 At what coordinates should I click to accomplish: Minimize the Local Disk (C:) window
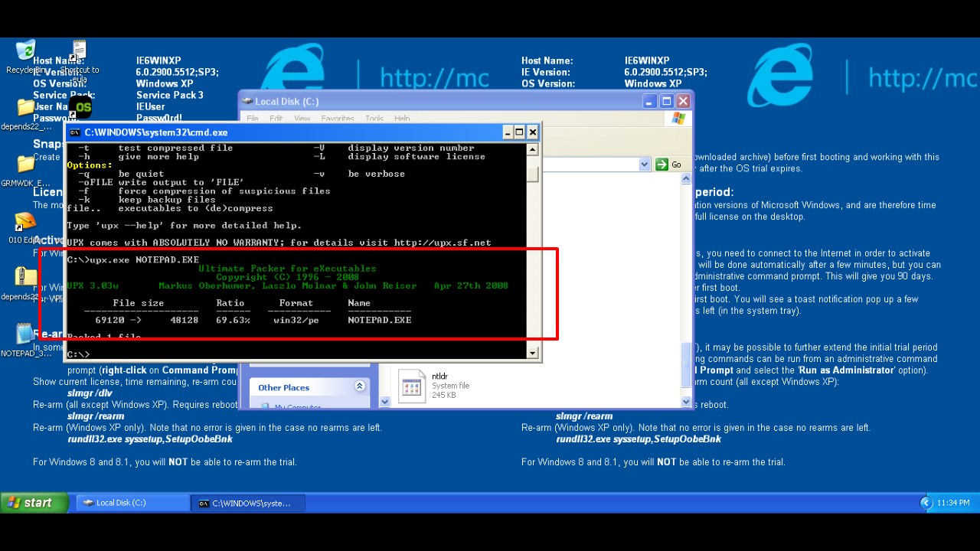pyautogui.click(x=649, y=101)
